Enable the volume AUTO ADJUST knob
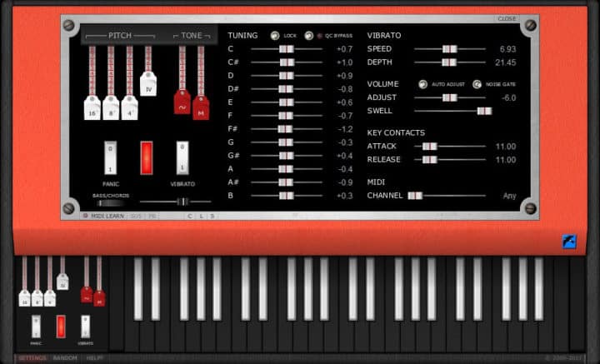 422,84
